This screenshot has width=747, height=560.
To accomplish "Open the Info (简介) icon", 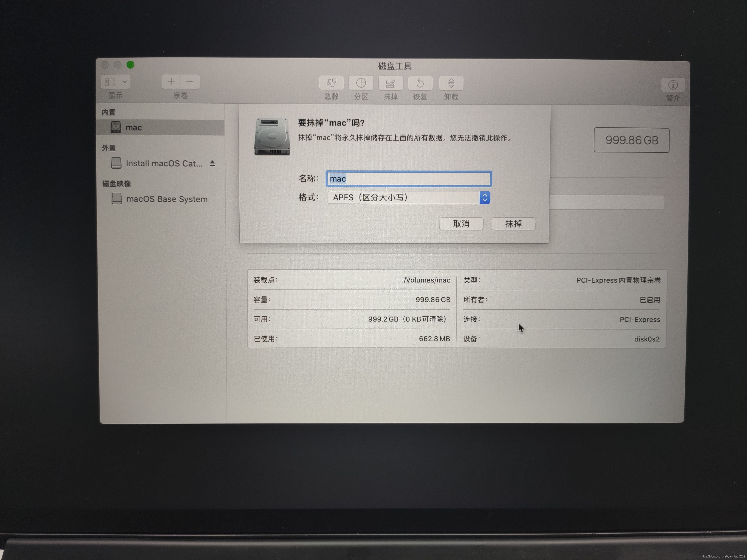I will click(x=673, y=85).
